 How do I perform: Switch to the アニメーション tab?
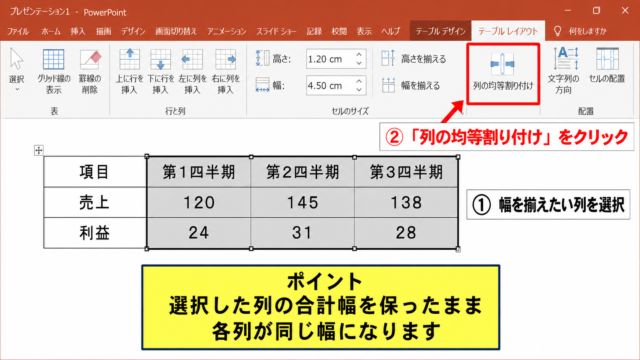[226, 31]
